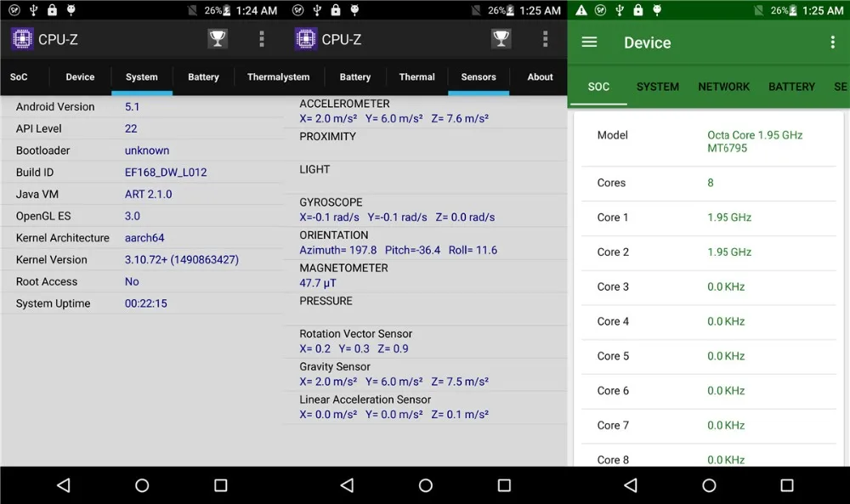Select SOC tab in Device app
850x504 pixels.
click(598, 87)
